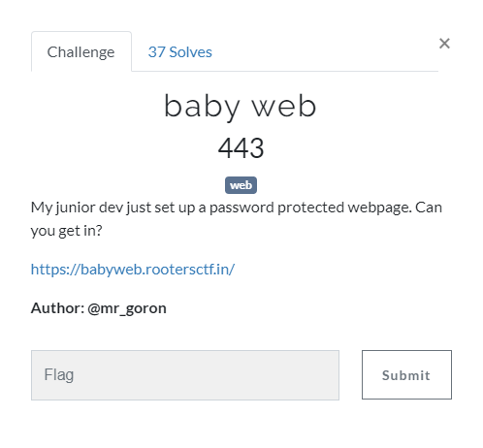Click the blue web category badge
This screenshot has height=448, width=483.
click(x=241, y=185)
